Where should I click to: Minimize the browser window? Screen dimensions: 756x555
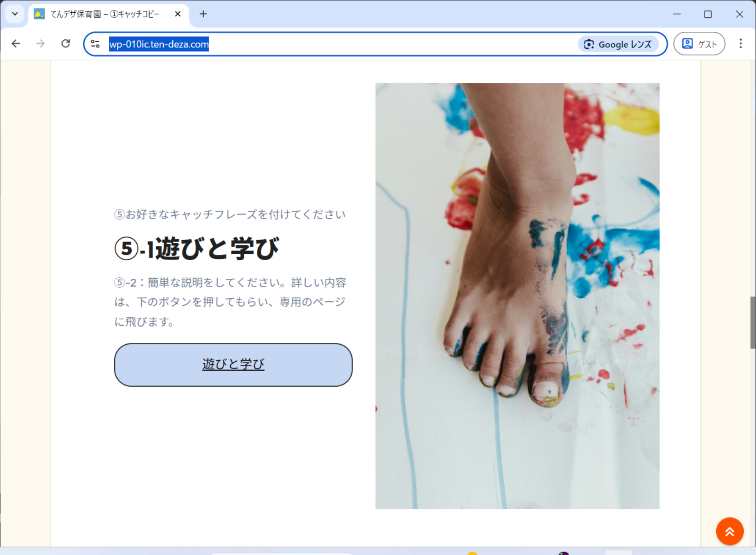pyautogui.click(x=676, y=14)
